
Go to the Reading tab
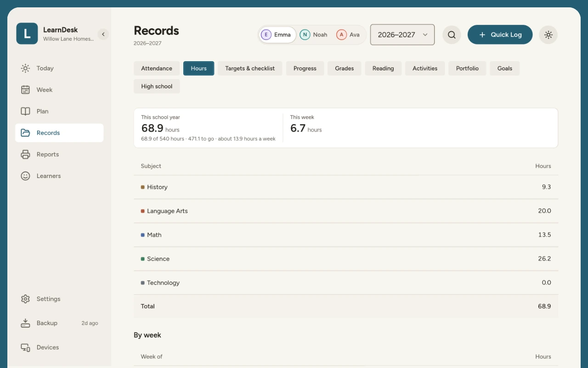[x=383, y=69]
